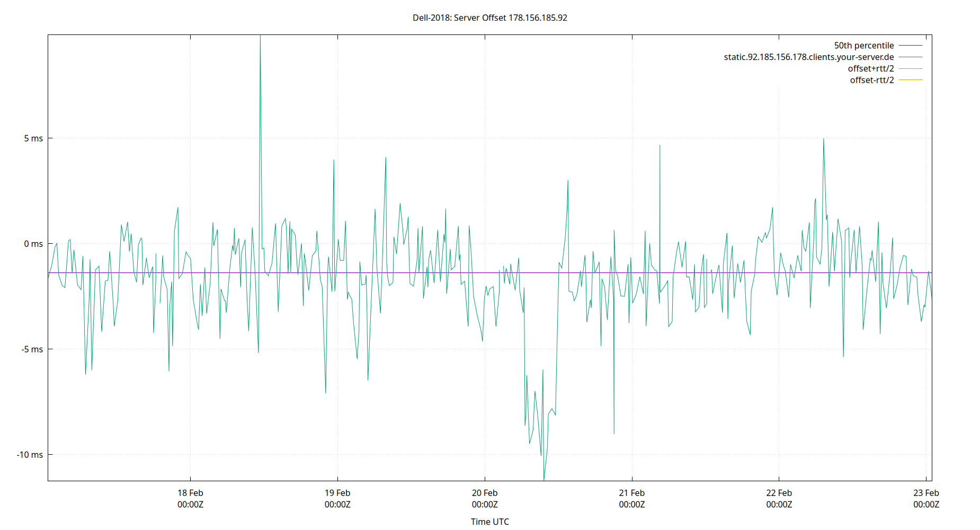Click the offset-rtt/2 legend text
Screen dimensions: 980x530
tap(871, 79)
